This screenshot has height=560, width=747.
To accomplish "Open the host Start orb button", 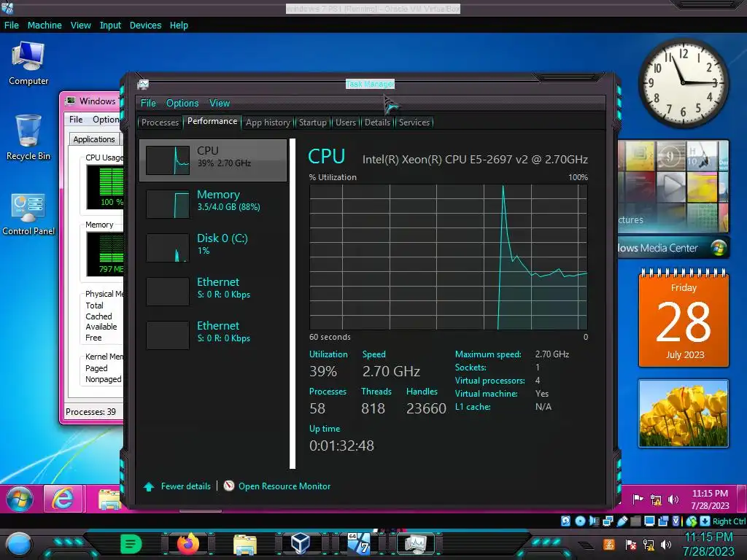I will [x=19, y=544].
